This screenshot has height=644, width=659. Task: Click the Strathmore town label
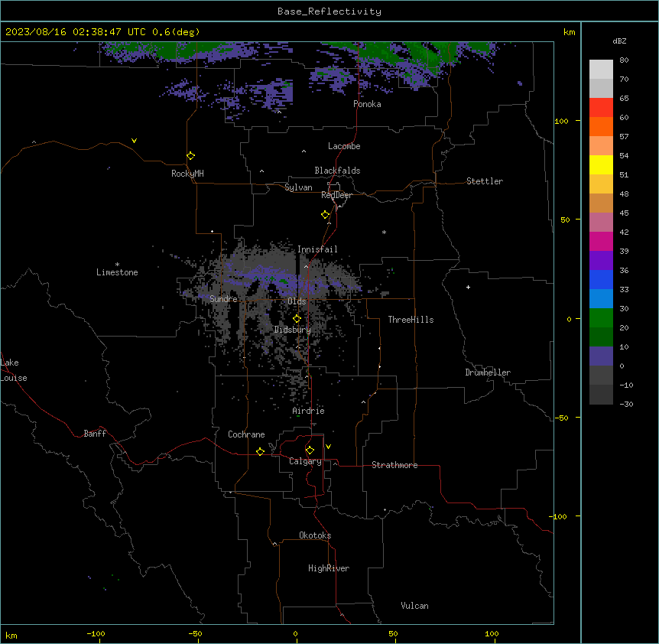(x=394, y=465)
